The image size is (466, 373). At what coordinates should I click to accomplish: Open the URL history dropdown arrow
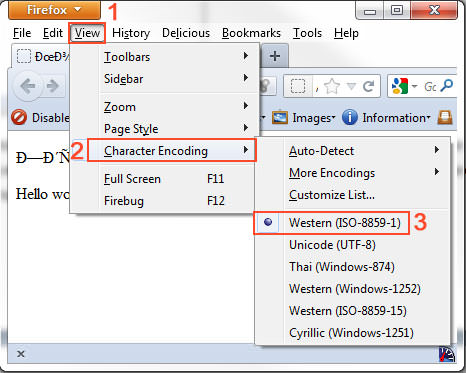[x=351, y=87]
